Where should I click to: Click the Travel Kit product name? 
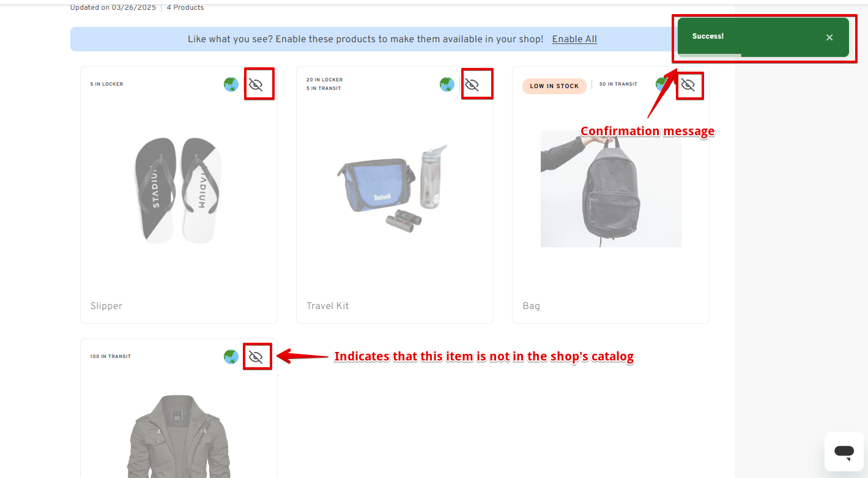(328, 306)
